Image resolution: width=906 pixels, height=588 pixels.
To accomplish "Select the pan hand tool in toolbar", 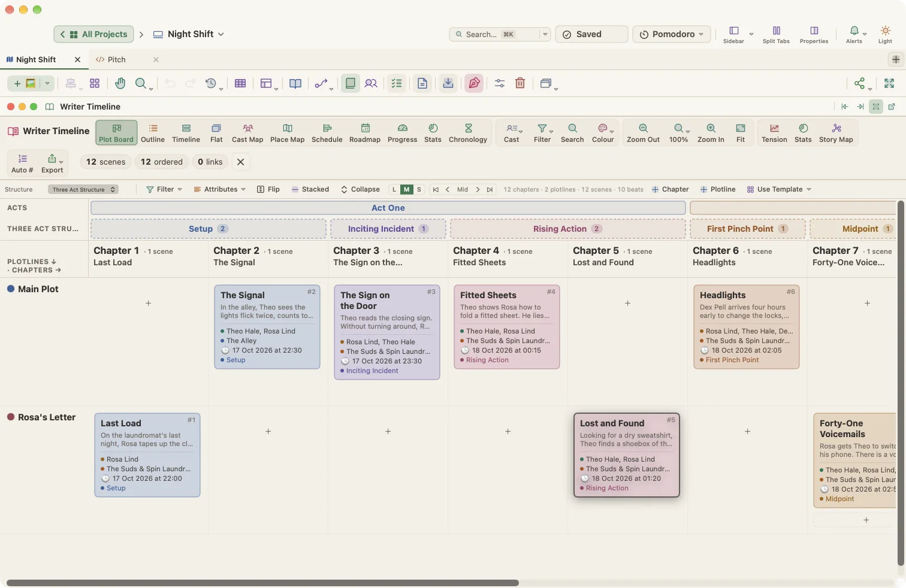I will point(120,83).
